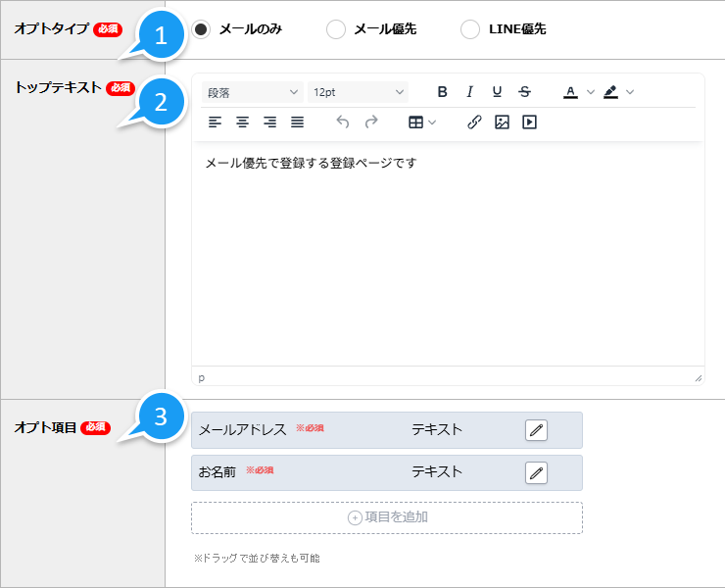Select the メールのみ radio option

tap(201, 29)
